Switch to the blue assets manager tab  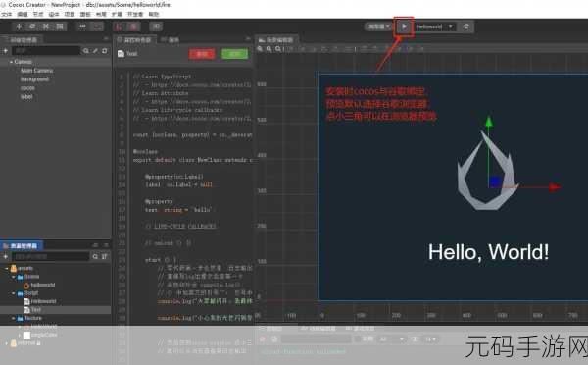[22, 246]
